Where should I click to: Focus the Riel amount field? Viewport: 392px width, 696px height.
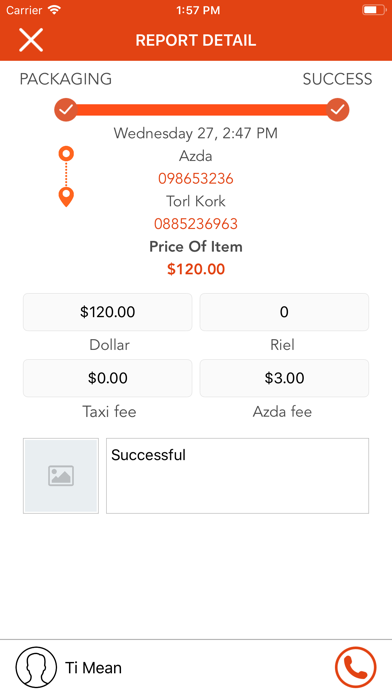[x=284, y=312]
